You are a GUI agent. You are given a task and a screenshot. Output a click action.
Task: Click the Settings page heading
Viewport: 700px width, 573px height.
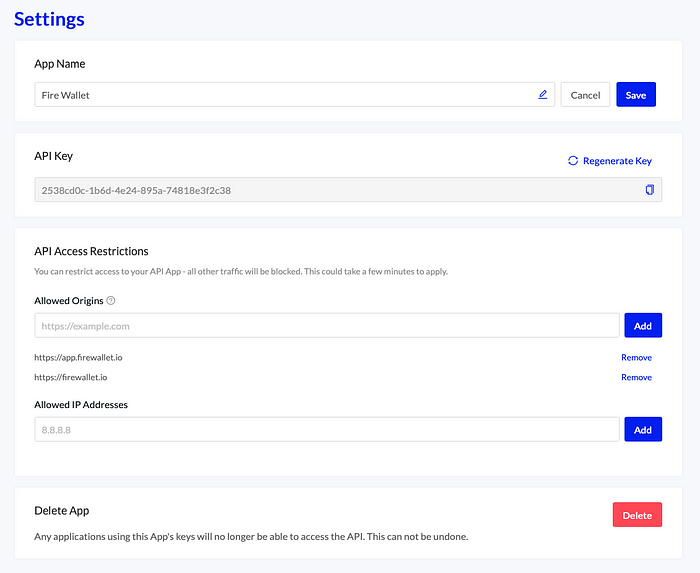[x=49, y=19]
